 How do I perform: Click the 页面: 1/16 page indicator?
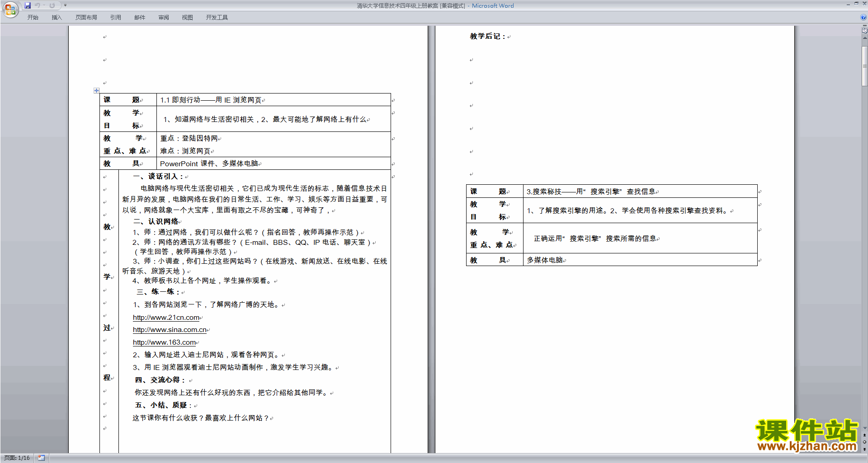click(x=17, y=458)
